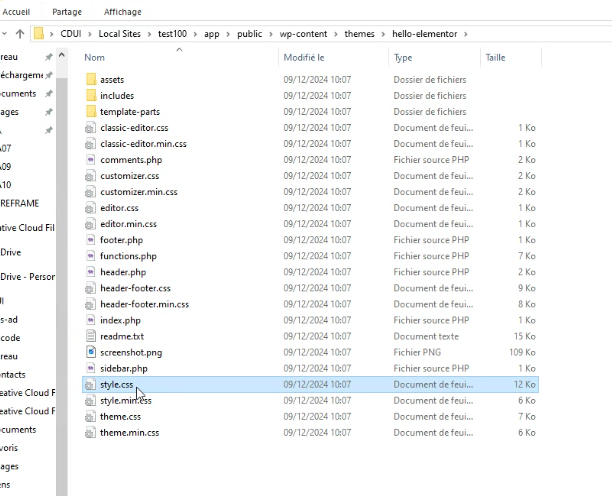Open the Affichage ribbon tab
Screen dimensions: 612x496
point(123,12)
